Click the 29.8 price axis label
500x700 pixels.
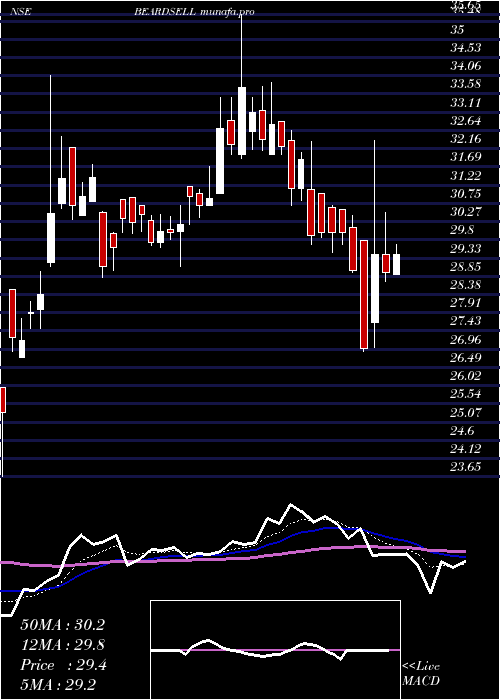(462, 230)
